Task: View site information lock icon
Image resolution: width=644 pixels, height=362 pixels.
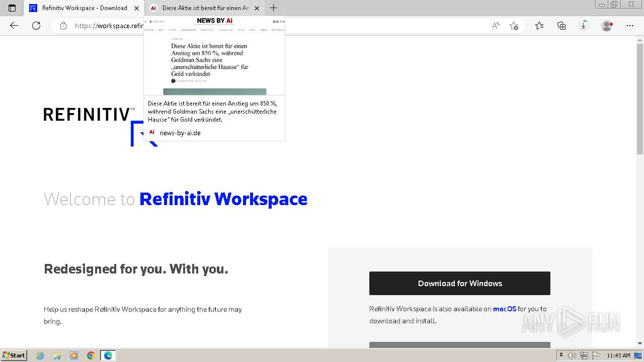Action: (63, 26)
